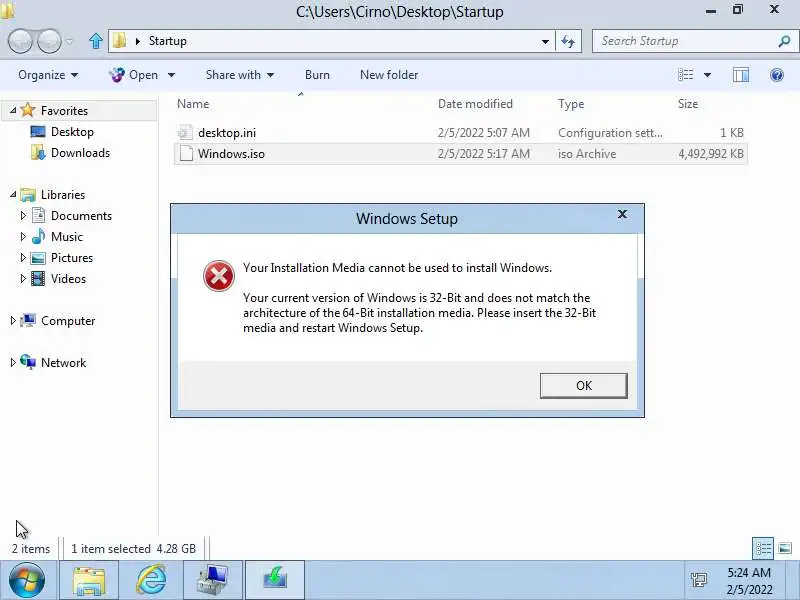This screenshot has height=600, width=800.
Task: Select Computer in navigation pane
Action: tap(68, 321)
